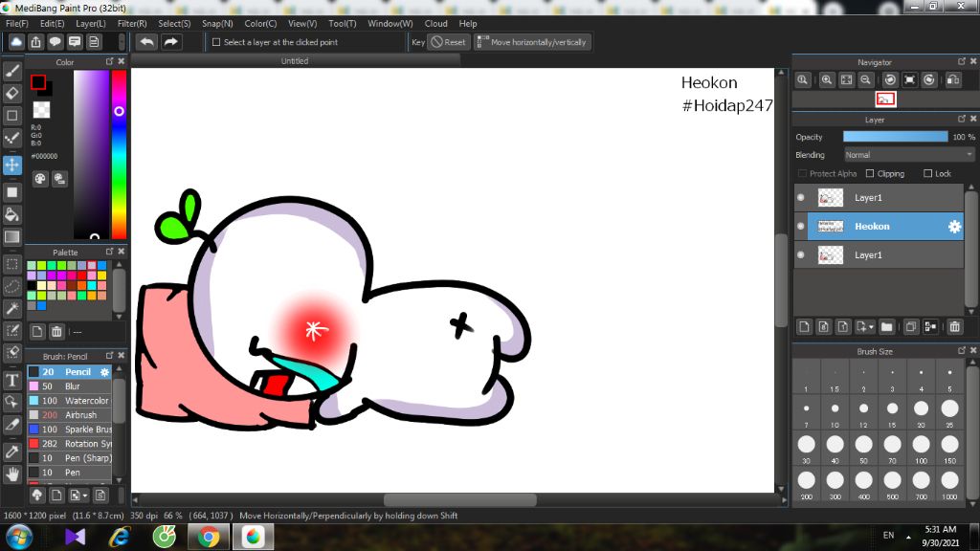Pop out the Navigator panel
Image resolution: width=980 pixels, height=551 pixels.
pos(962,61)
